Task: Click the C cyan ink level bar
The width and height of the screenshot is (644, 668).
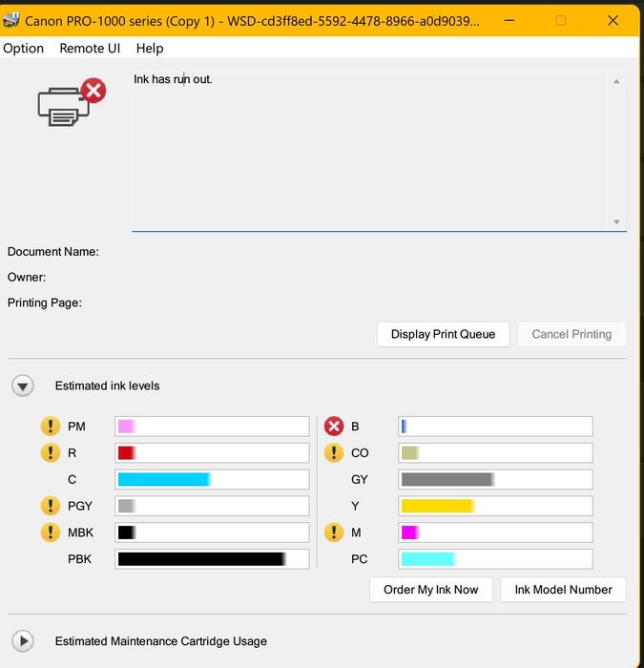Action: (x=212, y=479)
